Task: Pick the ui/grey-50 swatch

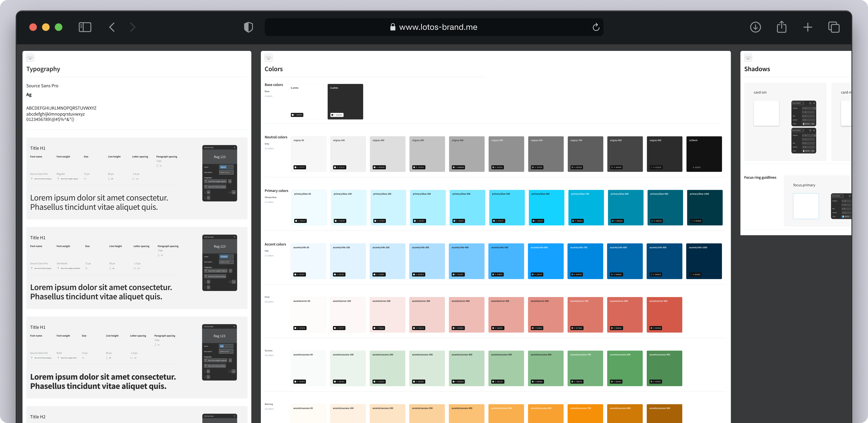Action: 309,154
